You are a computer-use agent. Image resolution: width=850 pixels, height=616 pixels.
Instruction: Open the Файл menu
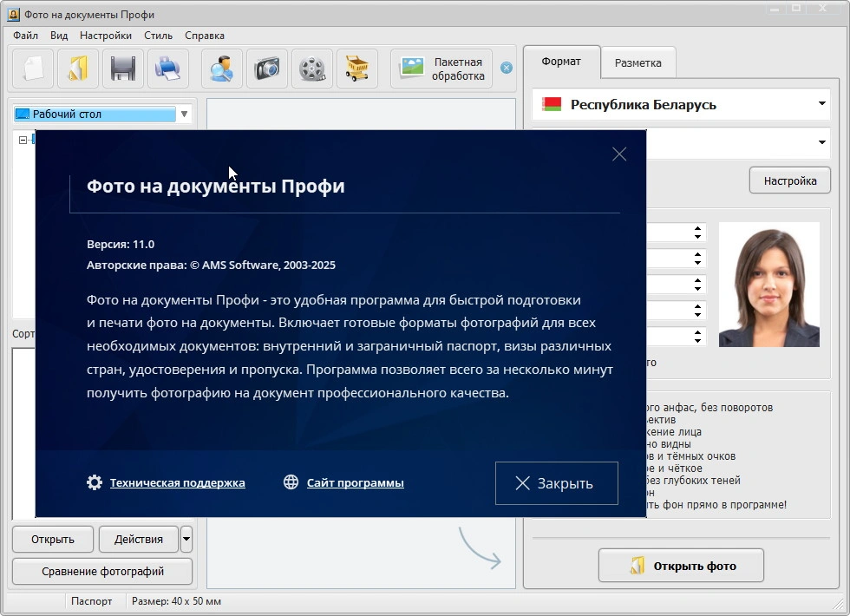[25, 36]
